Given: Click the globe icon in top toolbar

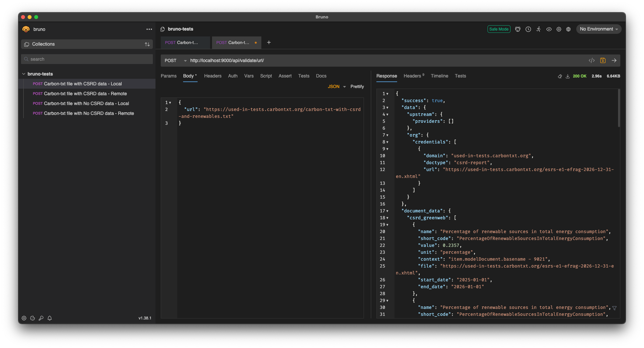Looking at the screenshot, I should tap(568, 29).
